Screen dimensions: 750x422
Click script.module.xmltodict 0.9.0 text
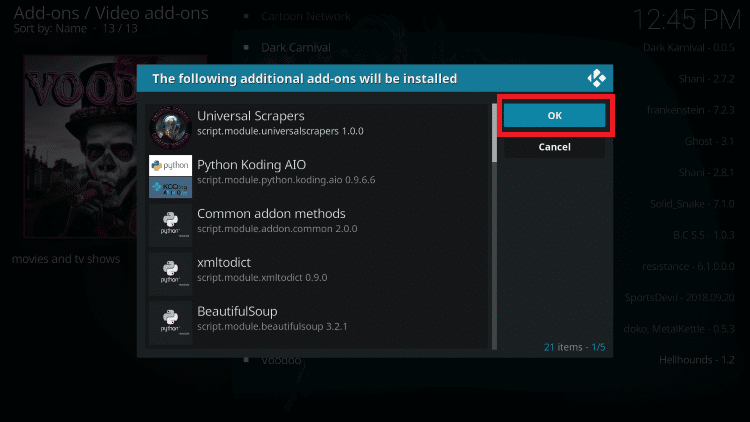click(x=262, y=278)
